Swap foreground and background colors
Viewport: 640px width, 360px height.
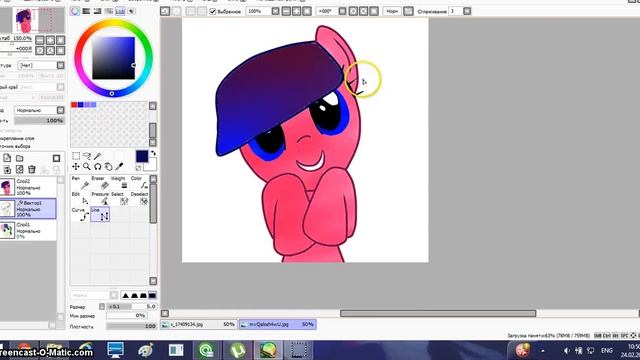(153, 153)
